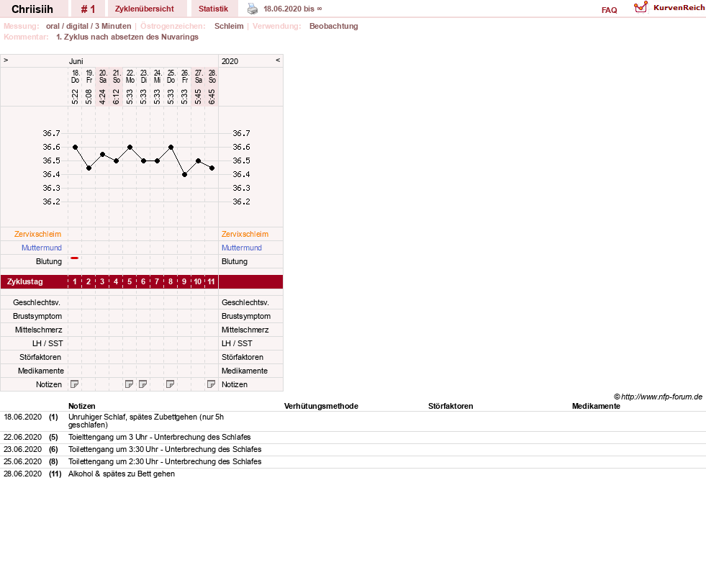This screenshot has height=588, width=706.
Task: Click cycle day 10 in Zyklustag row
Action: (198, 282)
